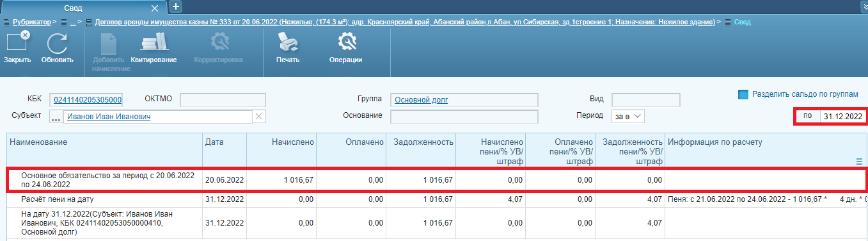
Task: Open the Рубрикатор breadcrumb item
Action: [x=32, y=22]
